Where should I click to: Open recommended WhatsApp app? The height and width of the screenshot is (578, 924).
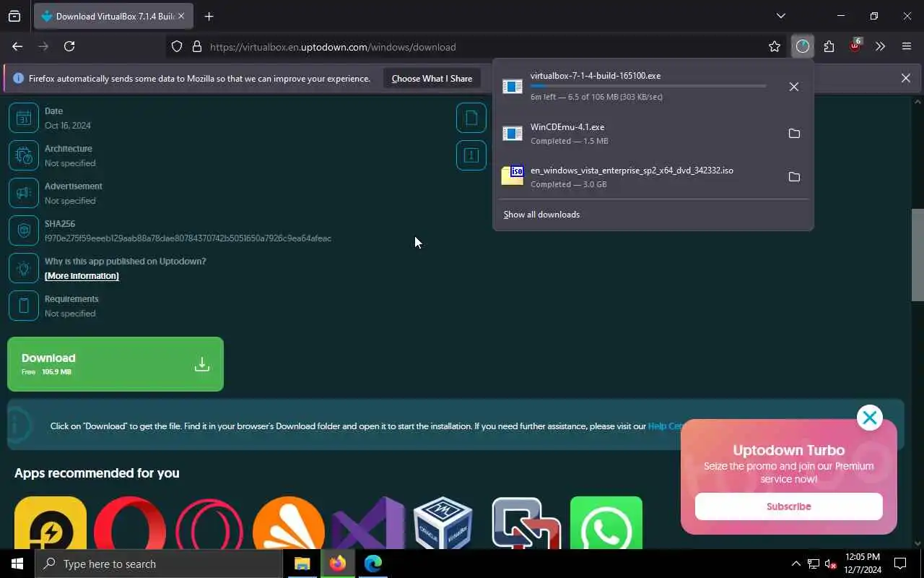[x=606, y=524]
